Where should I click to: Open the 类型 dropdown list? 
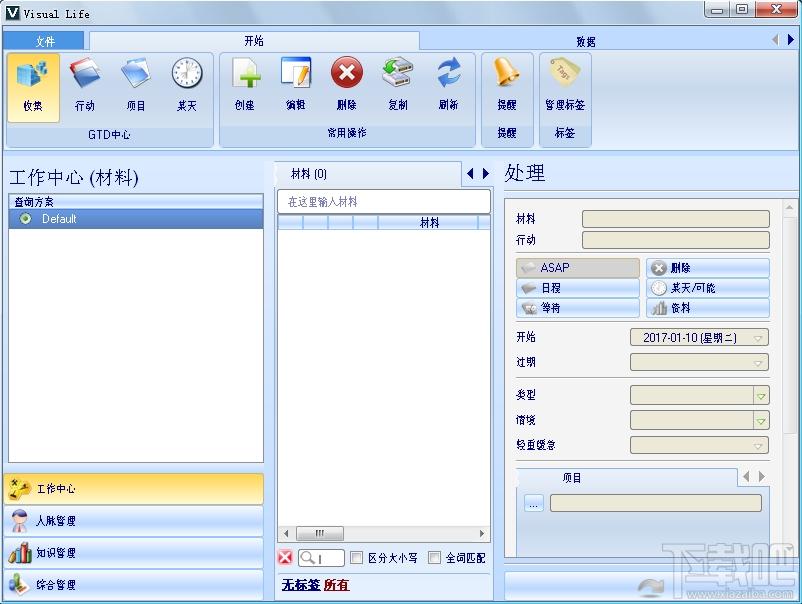[x=760, y=395]
